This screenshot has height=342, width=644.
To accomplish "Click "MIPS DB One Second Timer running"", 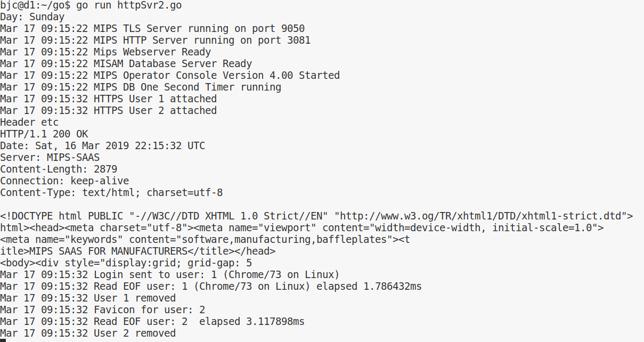I will coord(188,87).
